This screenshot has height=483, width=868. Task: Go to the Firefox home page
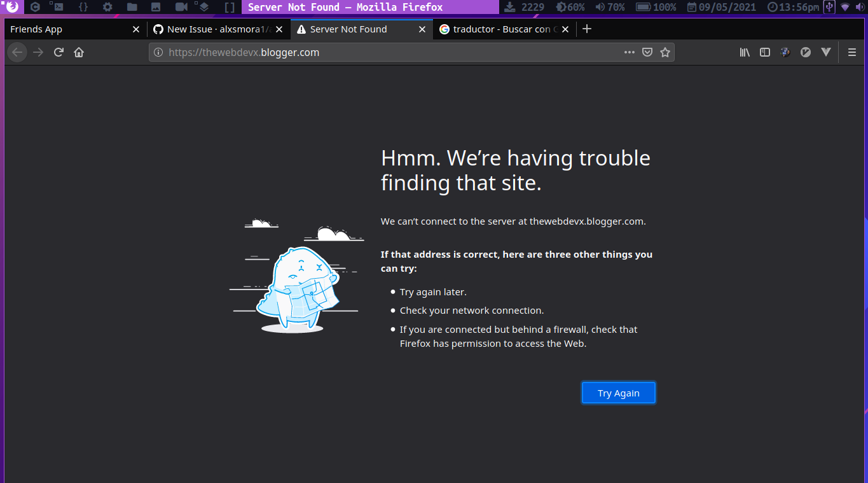(x=79, y=52)
